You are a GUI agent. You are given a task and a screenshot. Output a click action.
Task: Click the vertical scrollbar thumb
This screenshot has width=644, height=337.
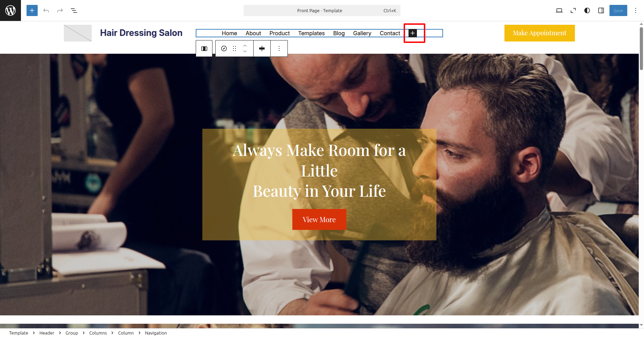pos(641,48)
